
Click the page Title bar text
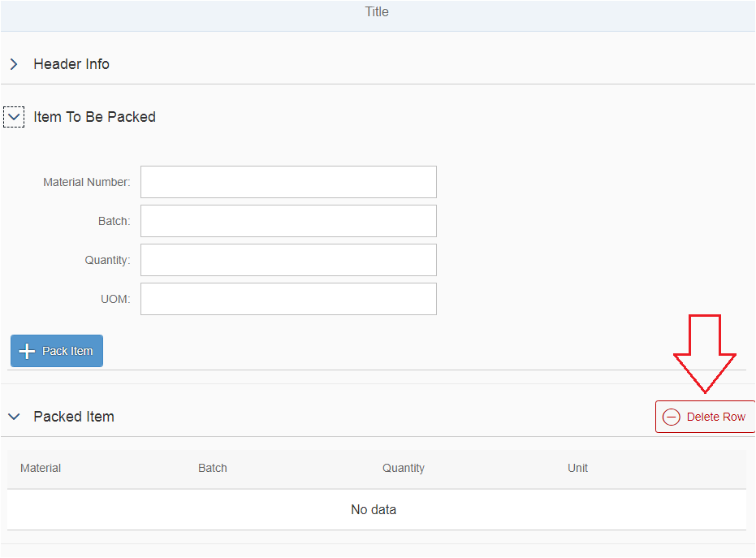coord(377,11)
